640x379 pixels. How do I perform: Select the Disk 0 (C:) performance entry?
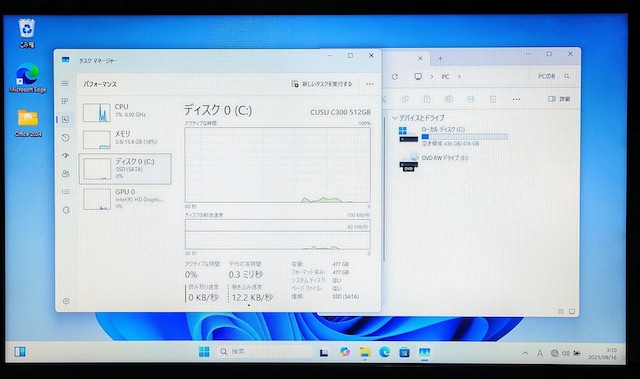pyautogui.click(x=125, y=169)
